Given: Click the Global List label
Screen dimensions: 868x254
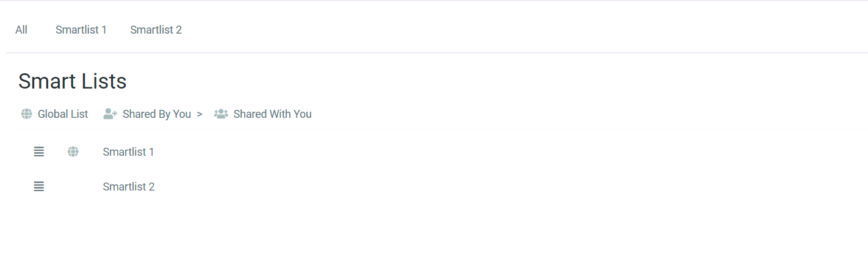Looking at the screenshot, I should point(63,114).
